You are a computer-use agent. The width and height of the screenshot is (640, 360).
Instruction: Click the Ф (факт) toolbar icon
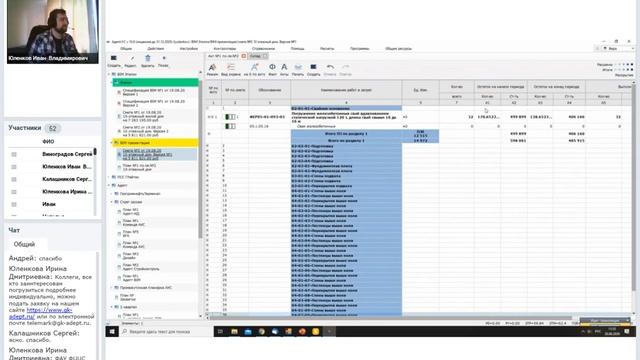272,67
